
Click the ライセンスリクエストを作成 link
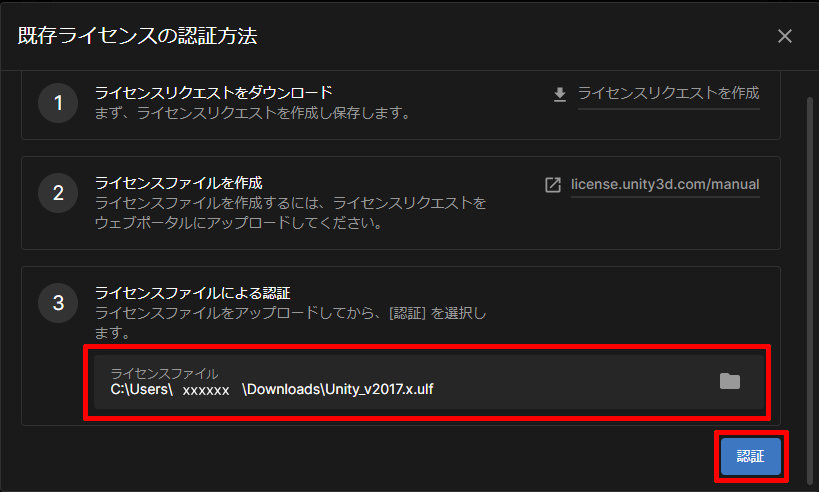pyautogui.click(x=668, y=93)
